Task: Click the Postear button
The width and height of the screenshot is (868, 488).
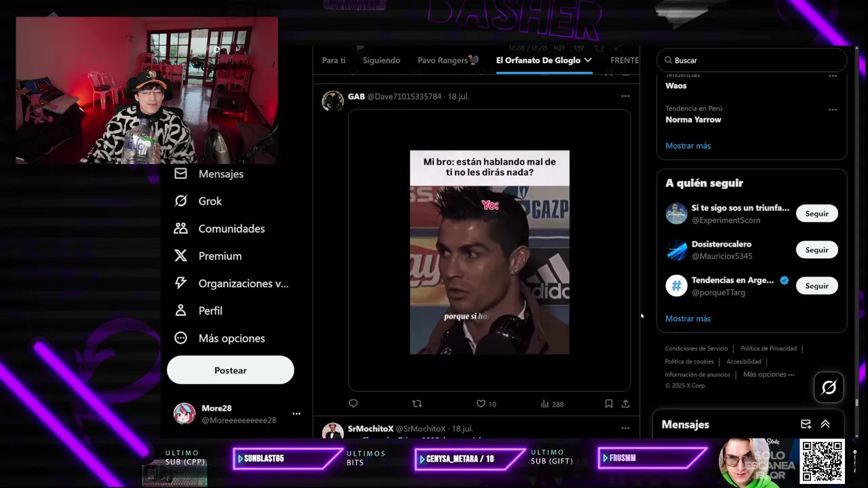Action: (x=231, y=371)
